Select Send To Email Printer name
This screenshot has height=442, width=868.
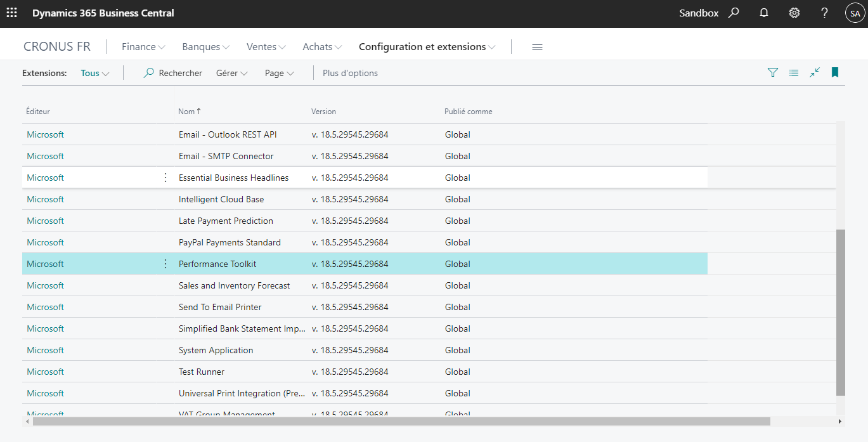coord(220,307)
